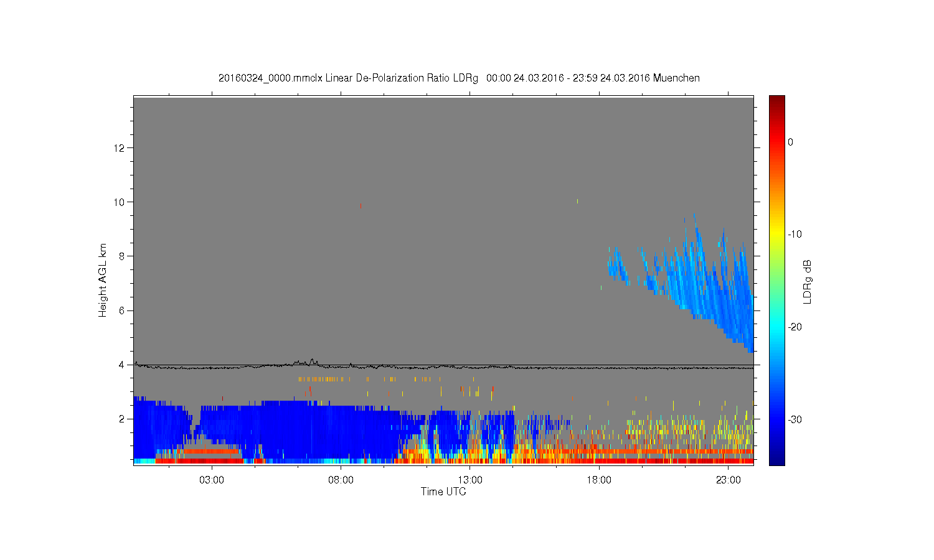Click the 23:00 time tick label
This screenshot has width=934, height=560.
729,480
